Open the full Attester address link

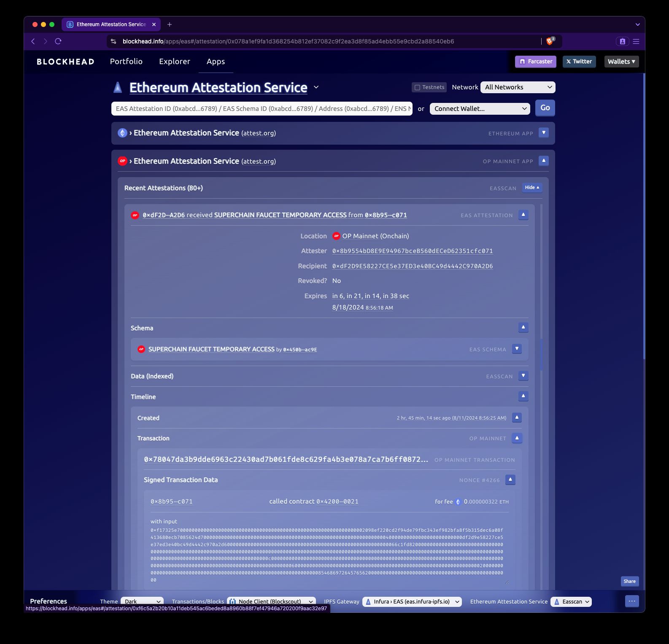tap(413, 251)
